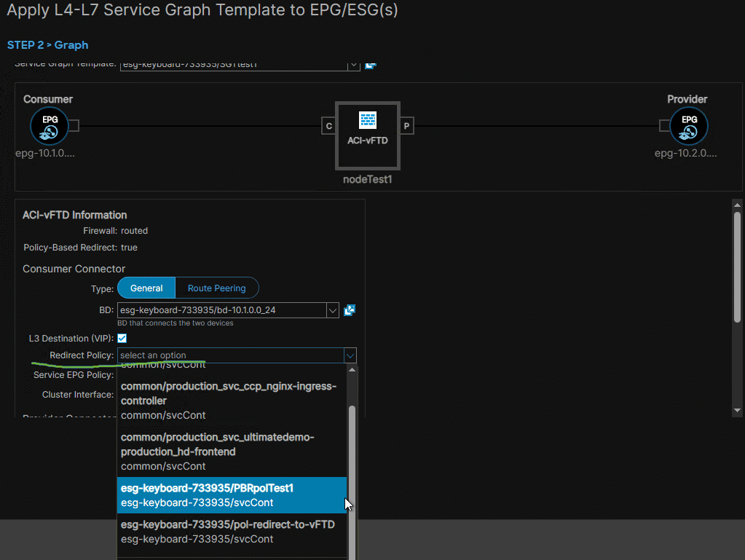The height and width of the screenshot is (560, 745).
Task: Click the Consumer Connector heading
Action: point(74,269)
